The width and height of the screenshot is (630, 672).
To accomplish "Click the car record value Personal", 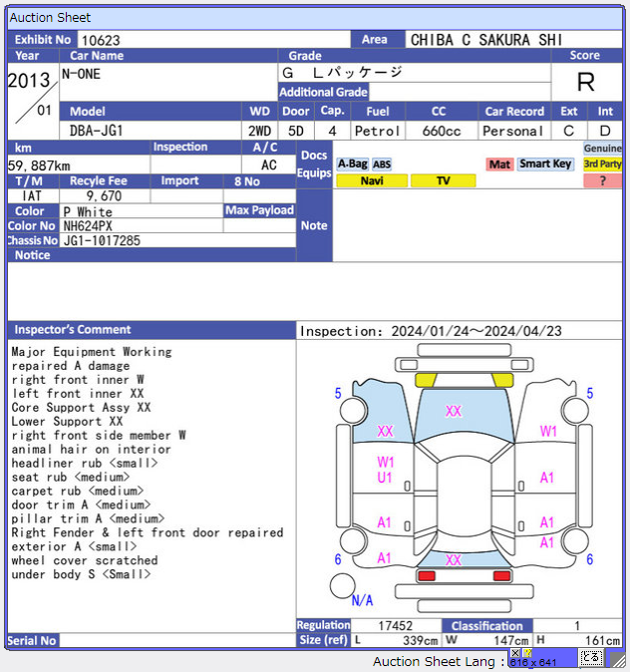I will [x=512, y=131].
